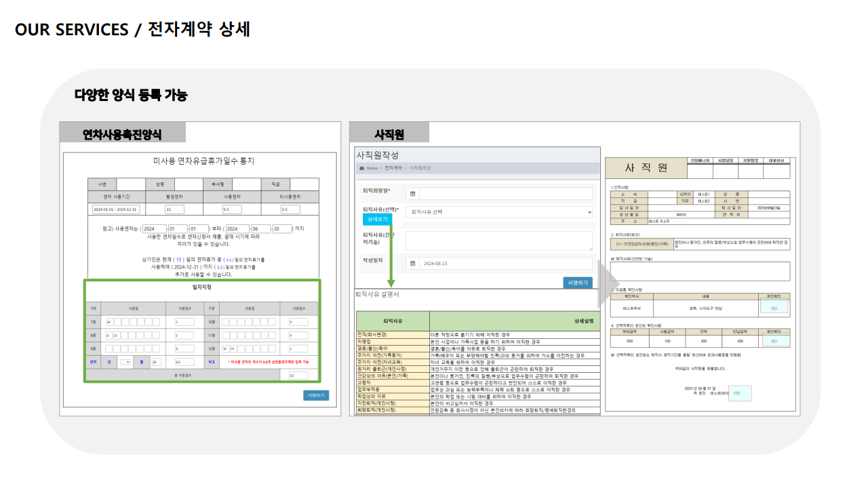Click the 전자계약 breadcrumb link
The image size is (868, 488).
pos(393,168)
